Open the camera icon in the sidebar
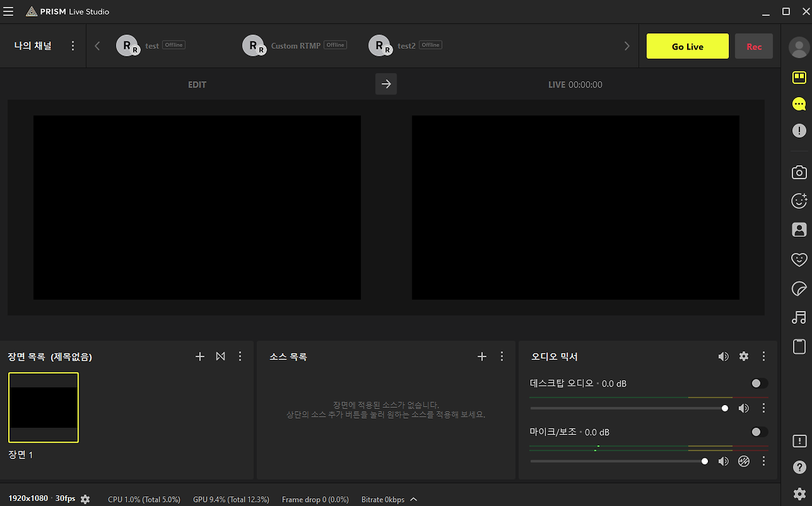The image size is (812, 506). pyautogui.click(x=799, y=172)
